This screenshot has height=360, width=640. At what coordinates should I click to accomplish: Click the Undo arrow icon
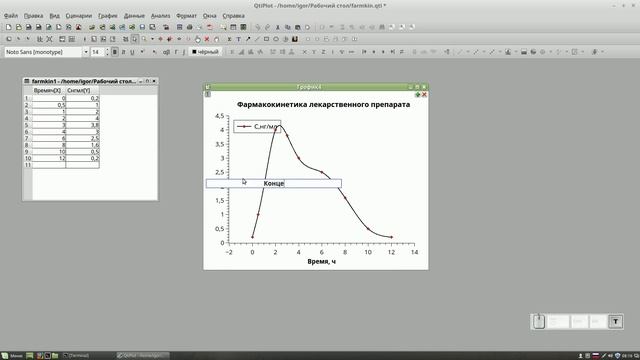258,27
